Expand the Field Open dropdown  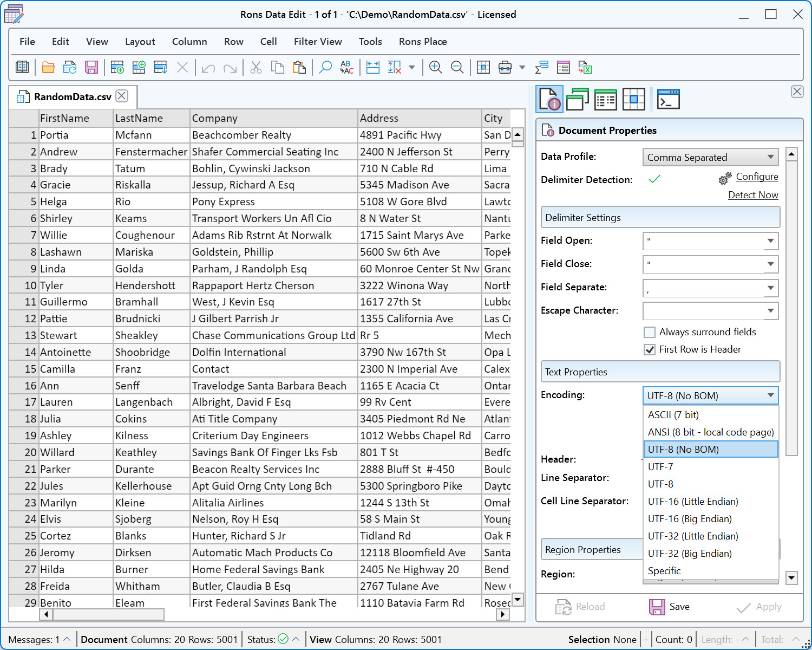(770, 240)
